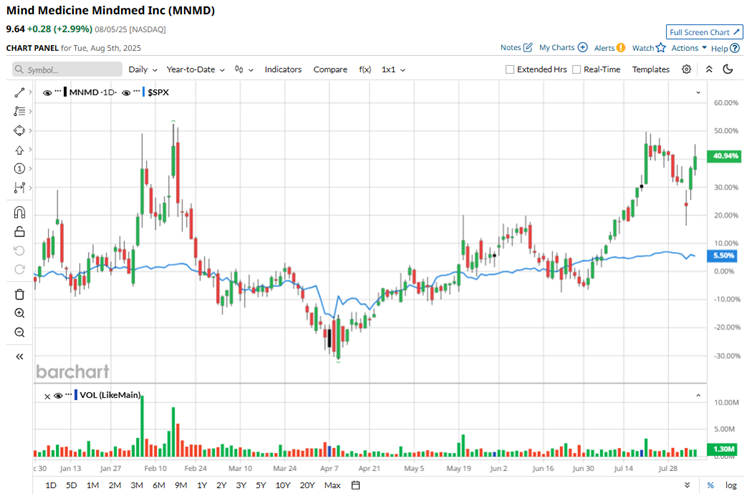Image resolution: width=752 pixels, height=496 pixels.
Task: Open the f(x) expressions menu
Action: click(x=364, y=70)
